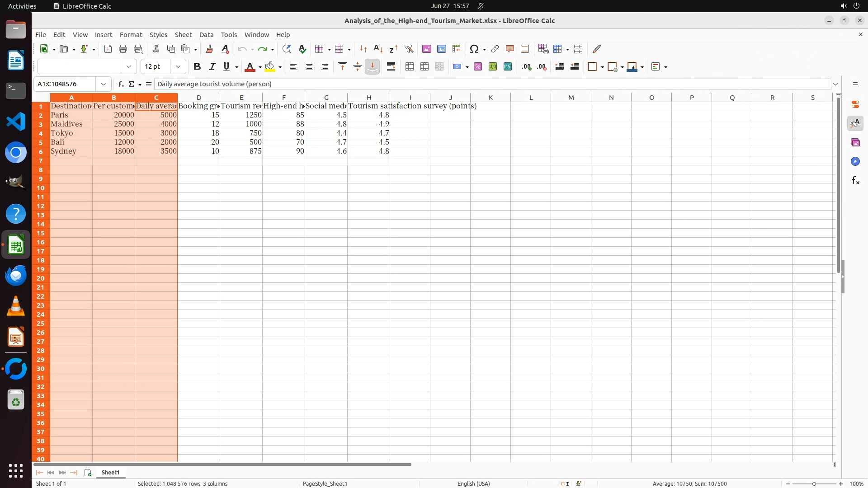Expand the formula bar input line
This screenshot has height=488, width=868.
coord(835,84)
